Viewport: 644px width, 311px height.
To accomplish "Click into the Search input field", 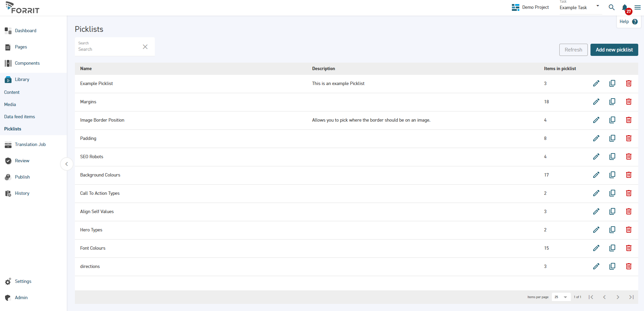I will click(x=108, y=49).
